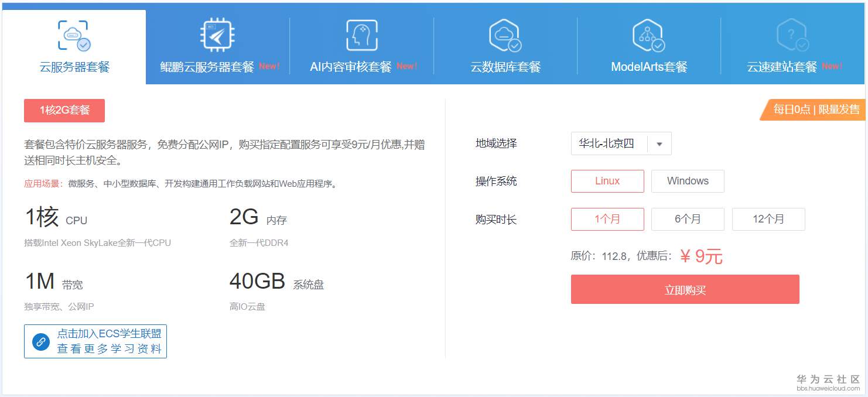Click the 每日0点 | 限量发售 badge
This screenshot has width=868, height=397.
[813, 109]
